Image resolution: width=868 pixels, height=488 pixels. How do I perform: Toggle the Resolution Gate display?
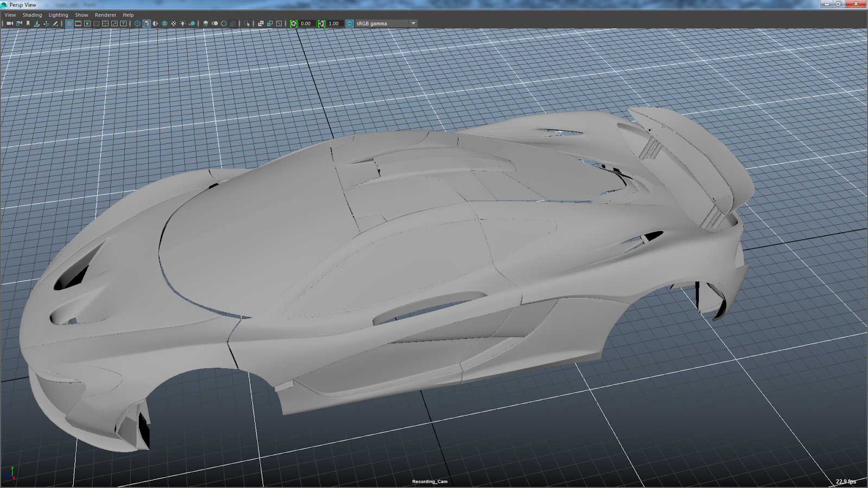(x=87, y=24)
